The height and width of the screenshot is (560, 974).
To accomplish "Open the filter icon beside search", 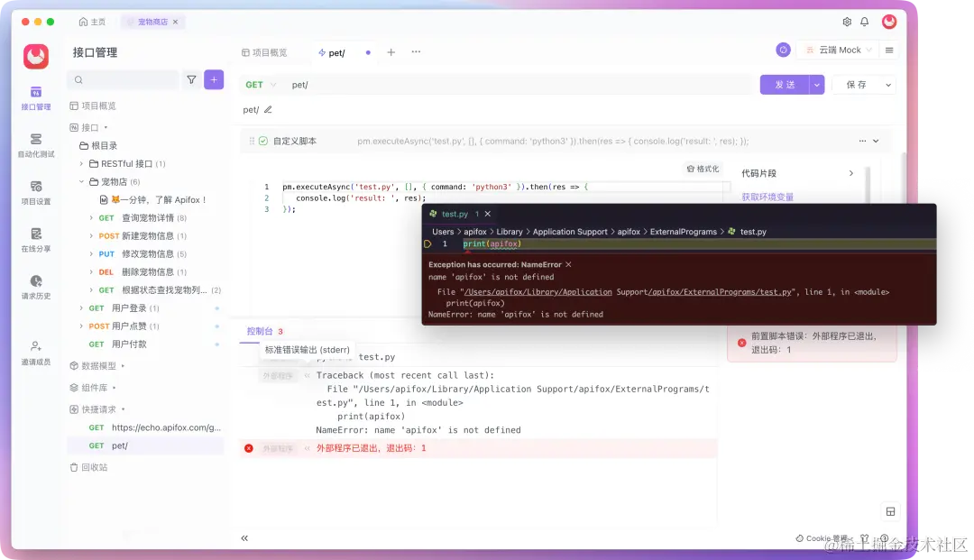I will [x=191, y=79].
